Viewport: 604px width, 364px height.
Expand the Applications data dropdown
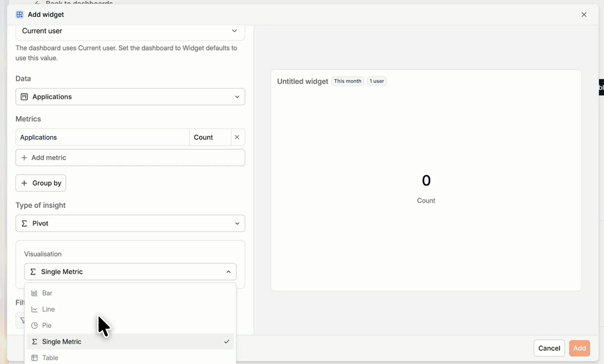(x=130, y=97)
